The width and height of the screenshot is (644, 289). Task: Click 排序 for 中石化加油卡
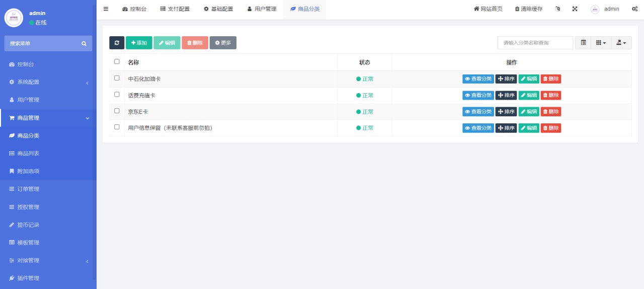click(506, 79)
